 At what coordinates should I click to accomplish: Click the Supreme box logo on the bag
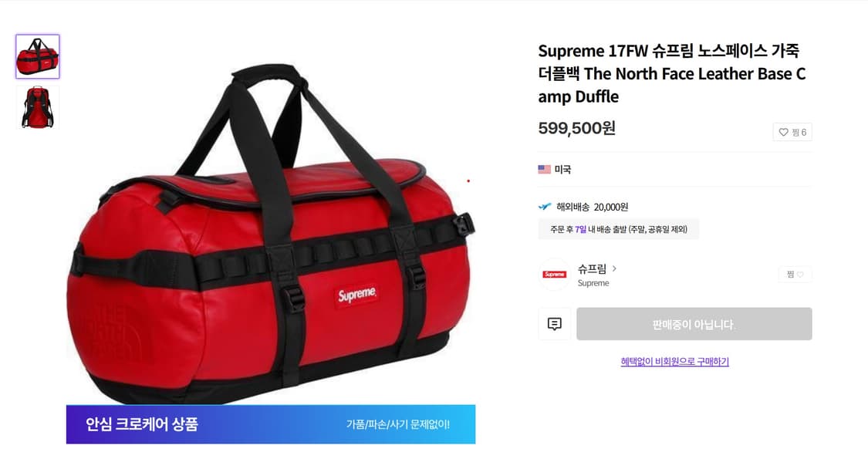tap(357, 295)
